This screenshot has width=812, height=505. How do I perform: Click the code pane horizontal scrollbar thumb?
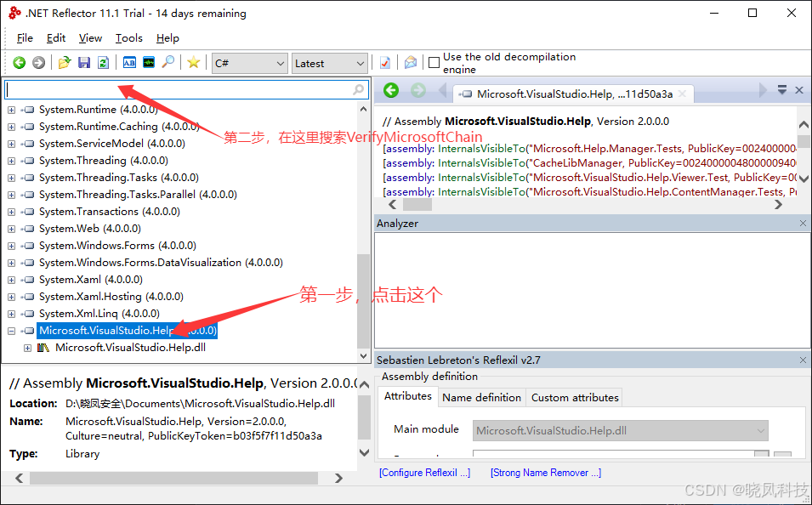417,205
